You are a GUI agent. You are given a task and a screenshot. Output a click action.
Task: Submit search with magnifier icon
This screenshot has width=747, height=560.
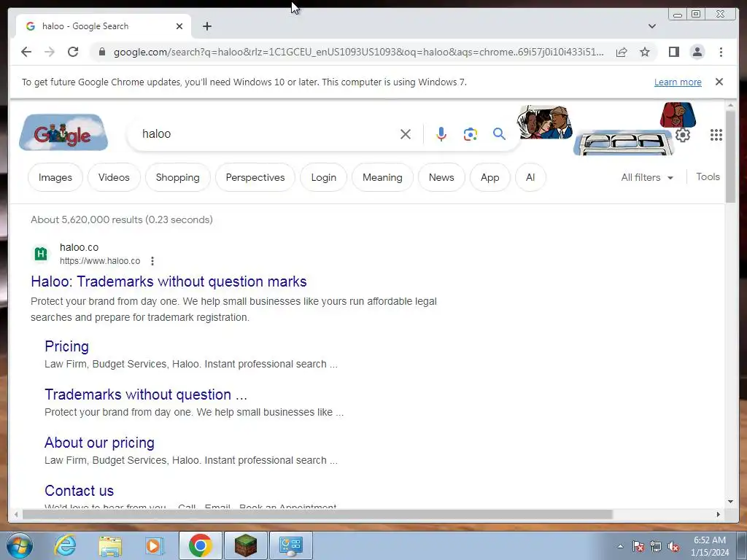499,134
